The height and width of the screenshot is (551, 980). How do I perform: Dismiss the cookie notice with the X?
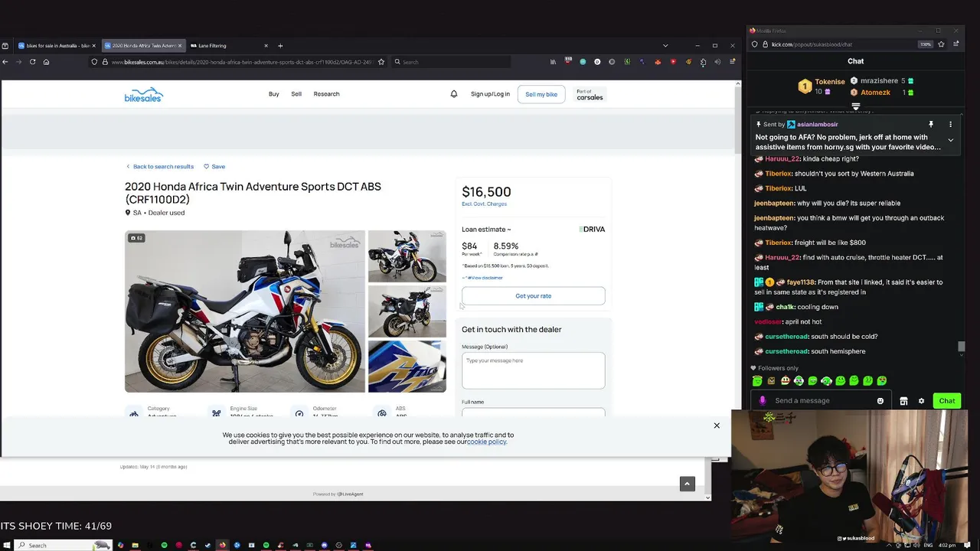[x=717, y=425]
